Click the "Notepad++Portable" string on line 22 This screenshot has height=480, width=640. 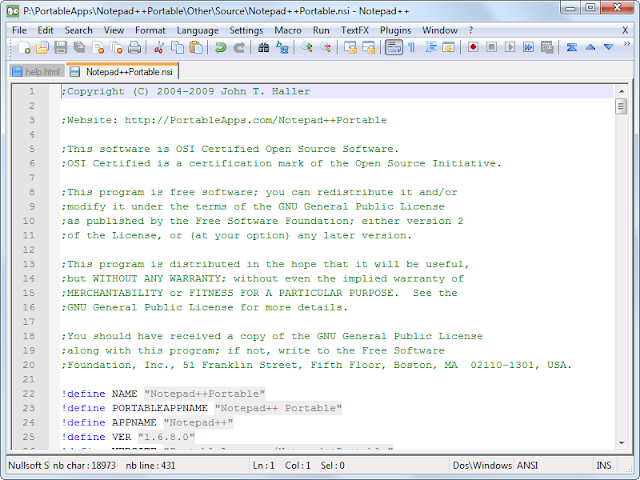click(x=204, y=394)
